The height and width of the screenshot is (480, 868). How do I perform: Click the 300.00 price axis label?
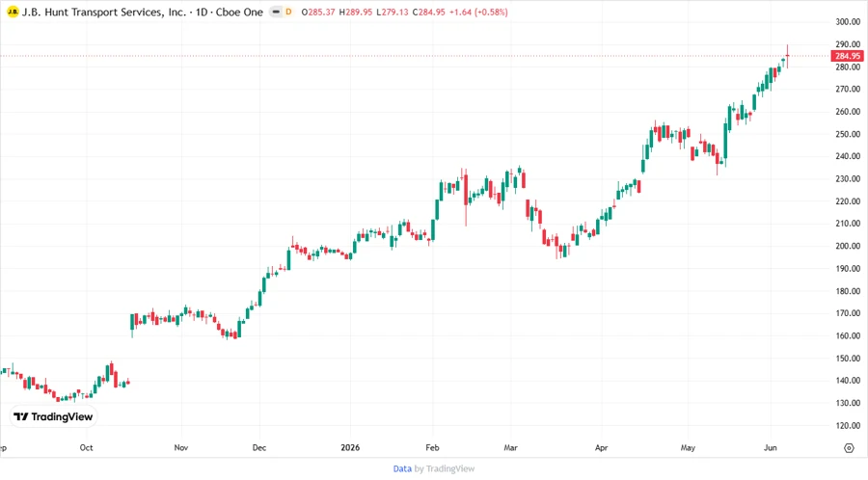pos(848,21)
